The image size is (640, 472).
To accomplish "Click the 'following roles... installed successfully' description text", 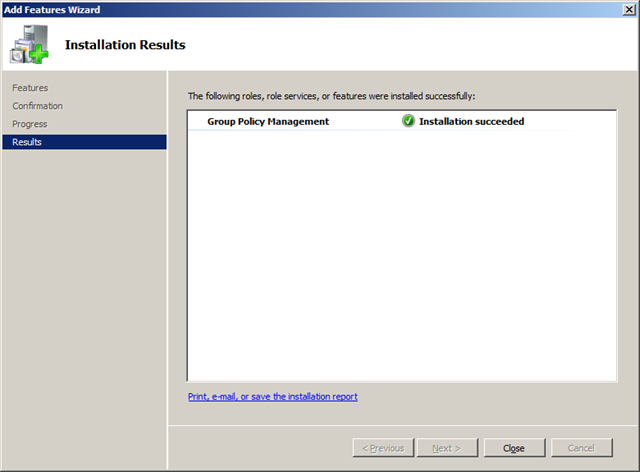I will point(331,96).
